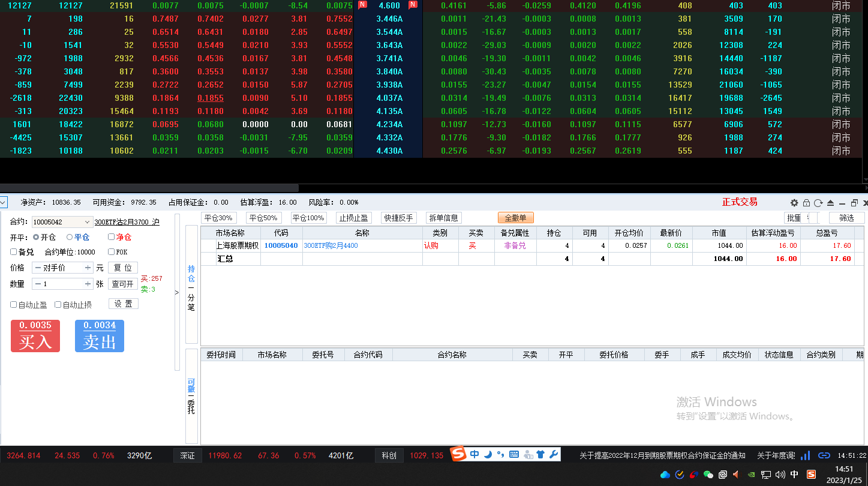Toggle Sogou Chinese/English mode button
The width and height of the screenshot is (868, 486).
(x=474, y=454)
